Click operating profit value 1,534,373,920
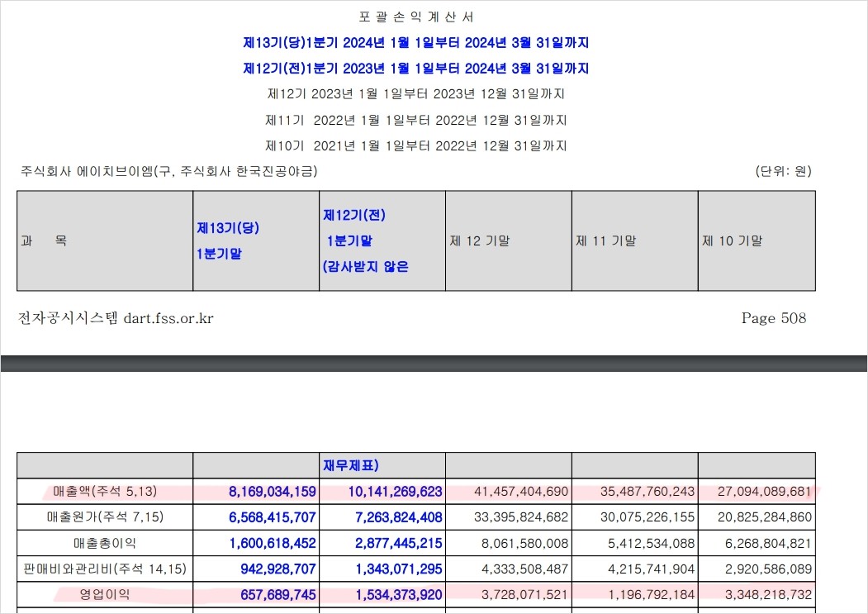 pos(399,595)
